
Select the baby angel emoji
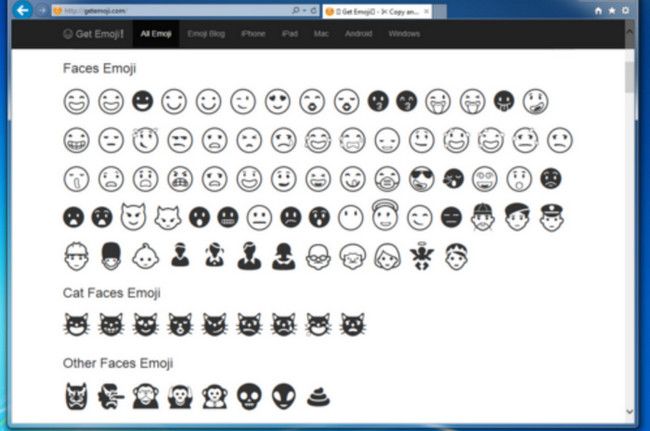click(x=421, y=256)
